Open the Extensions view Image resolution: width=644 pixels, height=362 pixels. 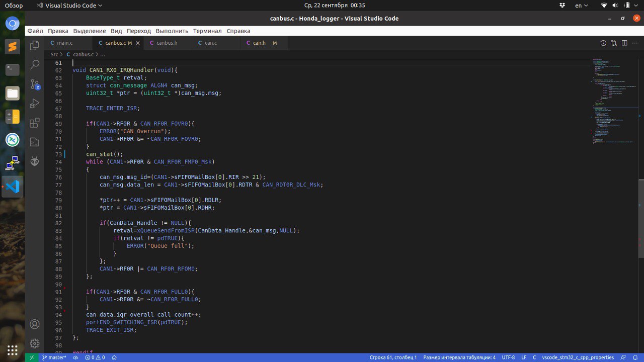(x=35, y=123)
